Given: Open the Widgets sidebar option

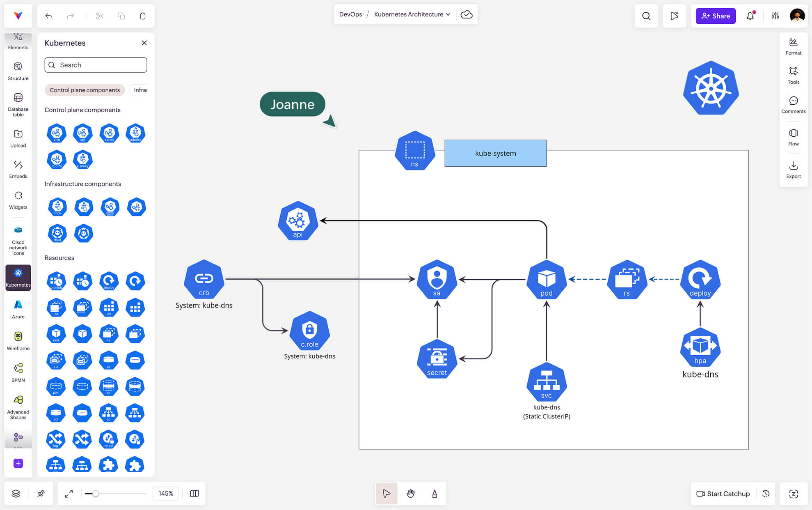Looking at the screenshot, I should 18,200.
